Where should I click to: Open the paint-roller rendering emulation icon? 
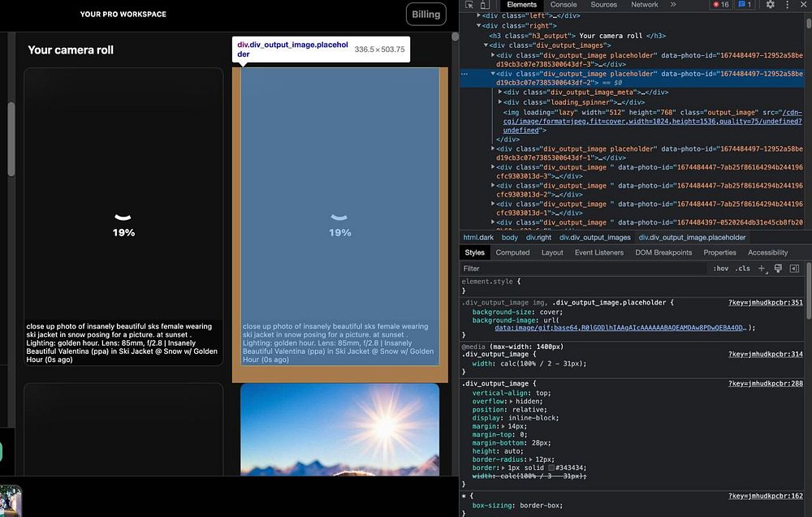778,269
